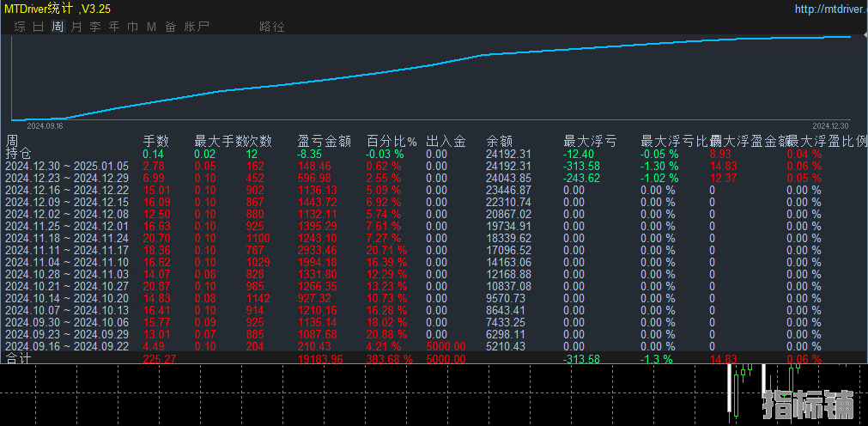Click the 盈亏金额 column header

pyautogui.click(x=324, y=141)
